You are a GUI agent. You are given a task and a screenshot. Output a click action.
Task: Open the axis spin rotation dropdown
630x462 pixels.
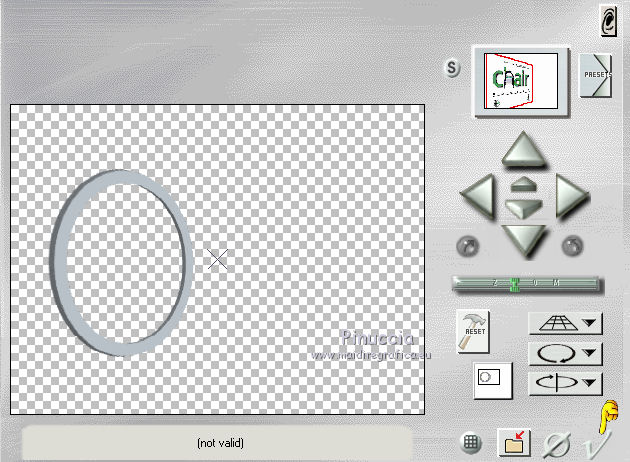[x=565, y=383]
